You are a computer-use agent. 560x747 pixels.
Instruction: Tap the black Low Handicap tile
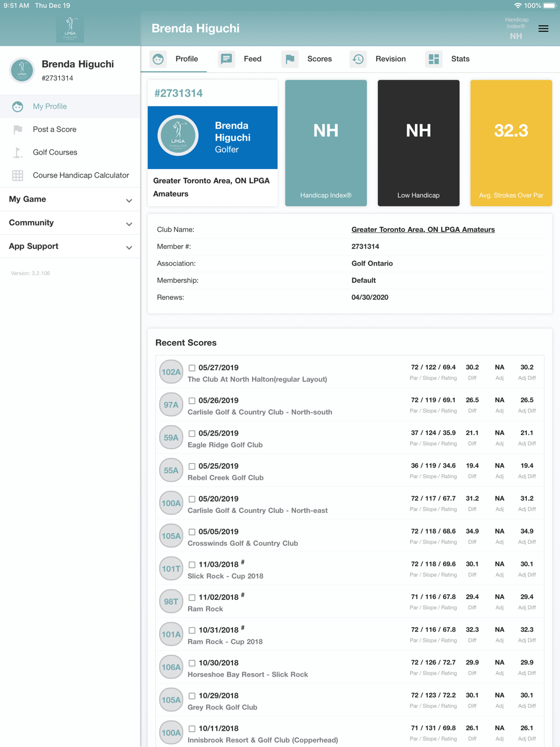418,143
